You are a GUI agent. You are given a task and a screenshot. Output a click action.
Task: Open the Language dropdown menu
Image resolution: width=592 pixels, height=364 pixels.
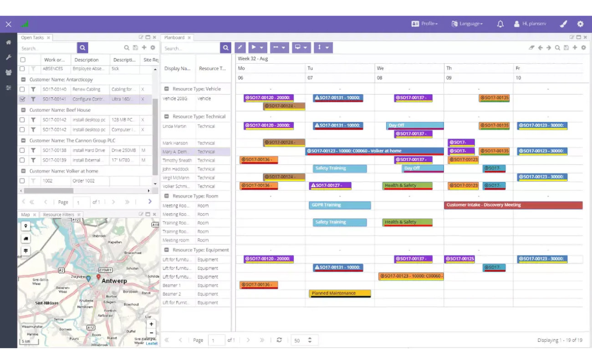pyautogui.click(x=467, y=24)
